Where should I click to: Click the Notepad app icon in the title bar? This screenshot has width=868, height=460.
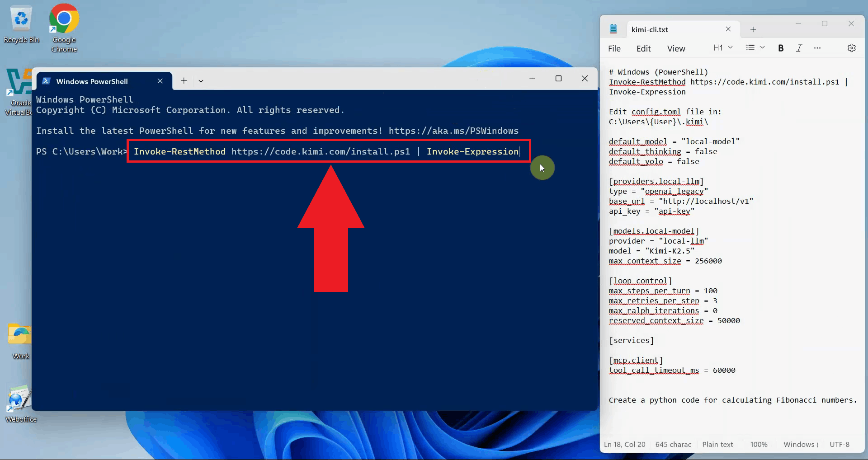tap(613, 29)
